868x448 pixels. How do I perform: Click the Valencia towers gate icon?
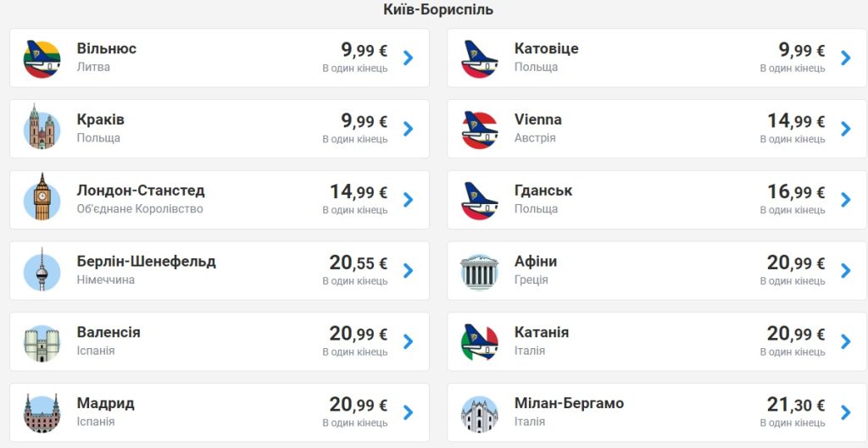[x=42, y=342]
